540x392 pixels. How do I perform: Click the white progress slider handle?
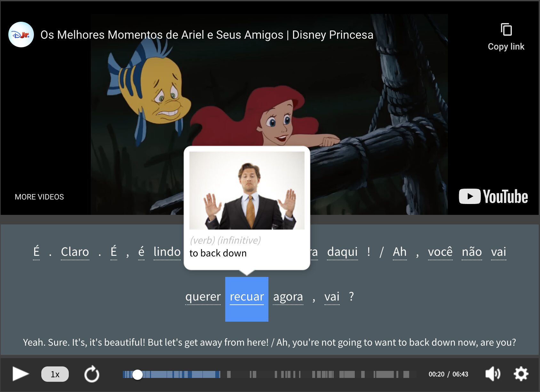138,374
